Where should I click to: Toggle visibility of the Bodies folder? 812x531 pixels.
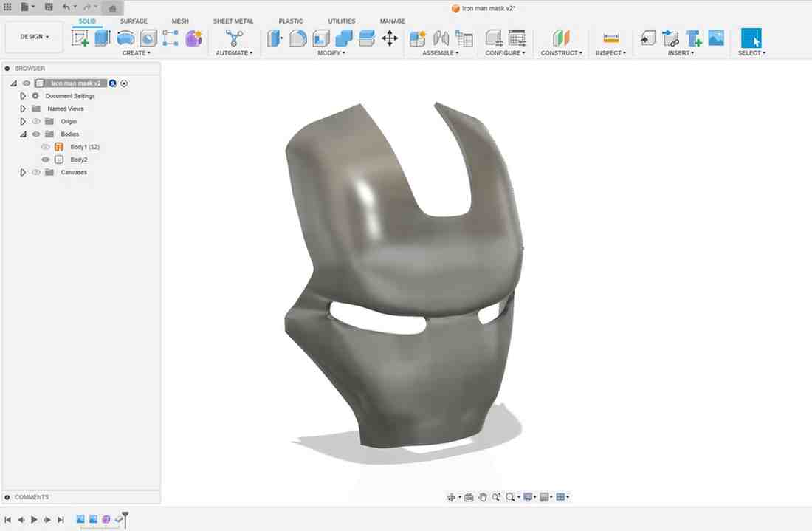click(x=35, y=134)
